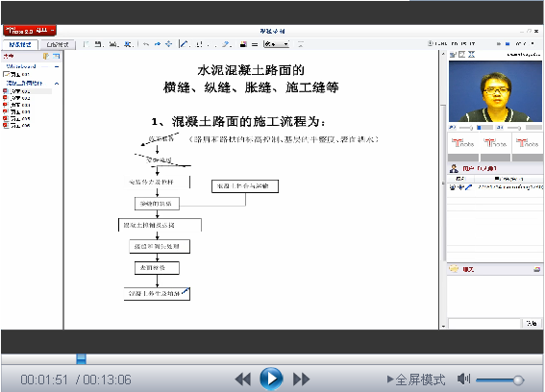Click the player volume slider handle
This screenshot has height=392, width=545.
518,380
